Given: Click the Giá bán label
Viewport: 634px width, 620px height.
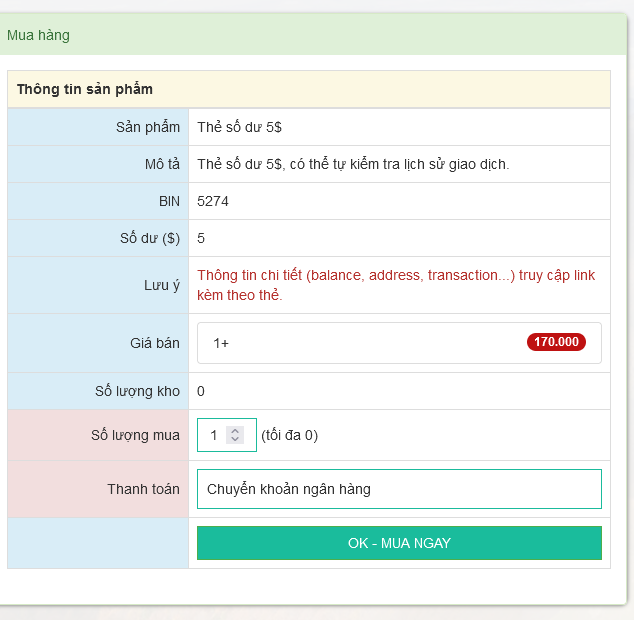Looking at the screenshot, I should pyautogui.click(x=156, y=343).
